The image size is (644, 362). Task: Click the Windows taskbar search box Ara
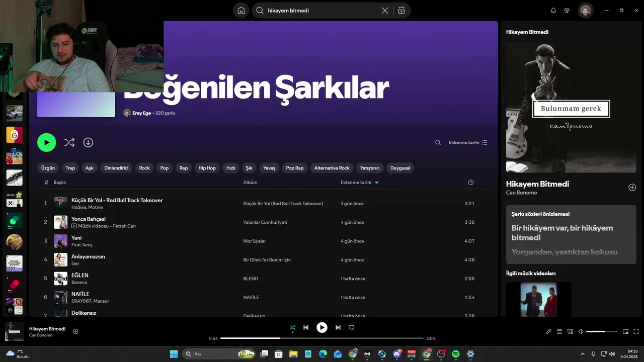tap(219, 354)
